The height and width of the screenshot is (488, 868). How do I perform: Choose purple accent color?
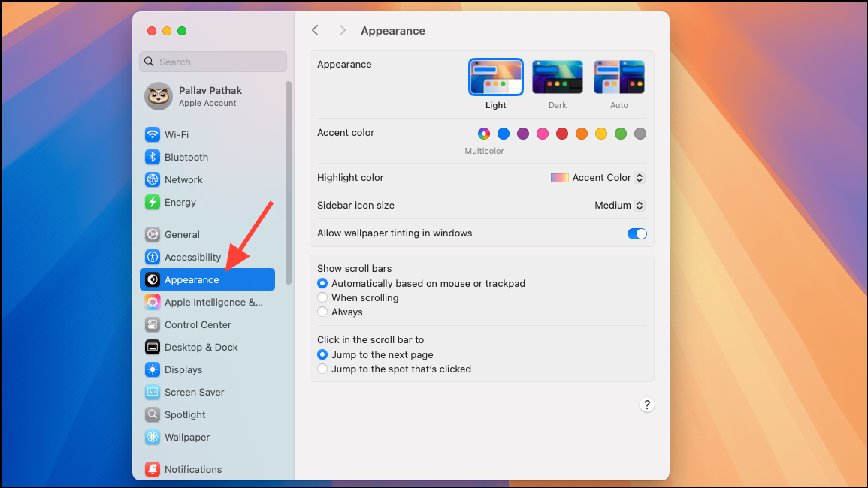click(523, 134)
